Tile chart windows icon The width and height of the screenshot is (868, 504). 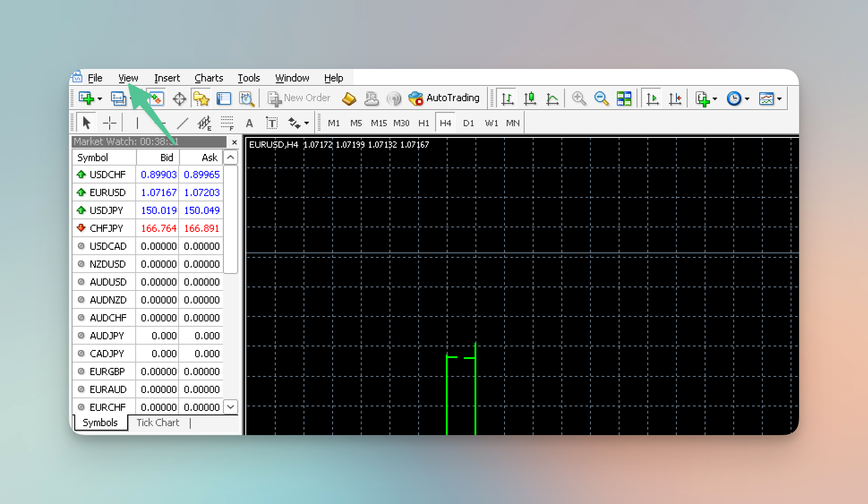pos(624,98)
